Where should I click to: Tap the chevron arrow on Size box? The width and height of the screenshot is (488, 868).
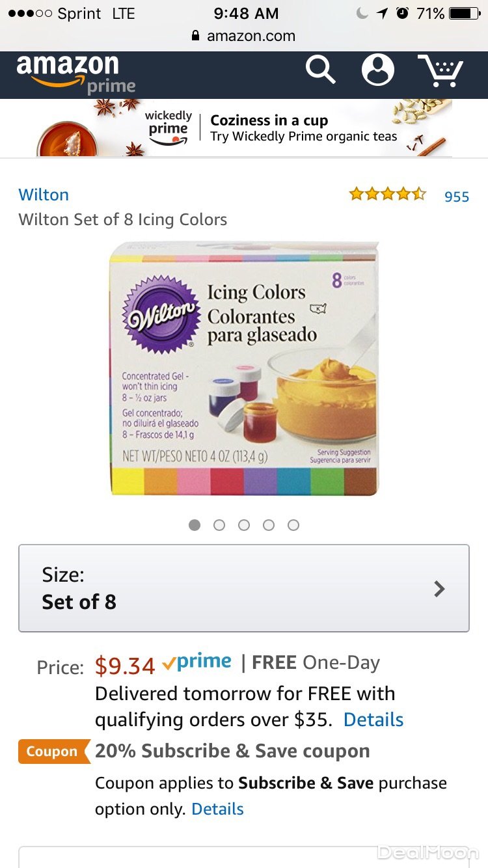pyautogui.click(x=440, y=588)
